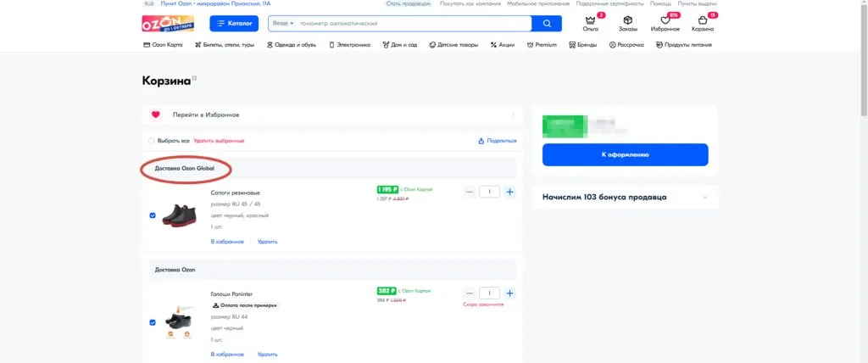Click К оформлению checkout button
Image resolution: width=868 pixels, height=363 pixels.
625,154
